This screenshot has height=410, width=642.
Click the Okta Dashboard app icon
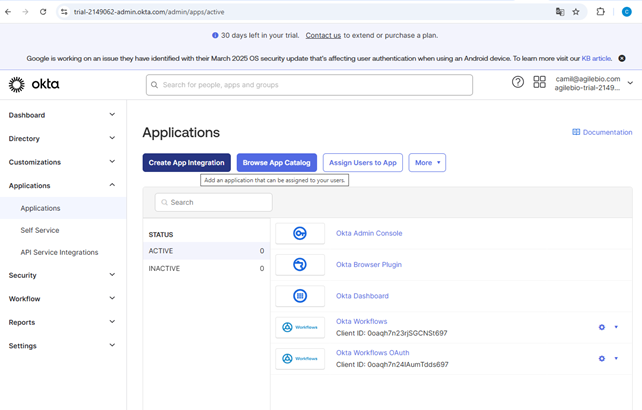pos(300,296)
